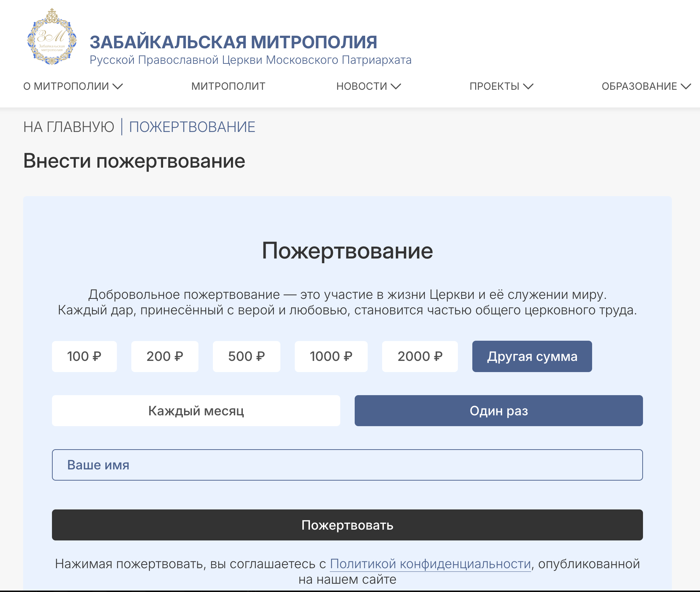Click the ПОЖЕРТВОВАНИЕ breadcrumb

(x=192, y=127)
